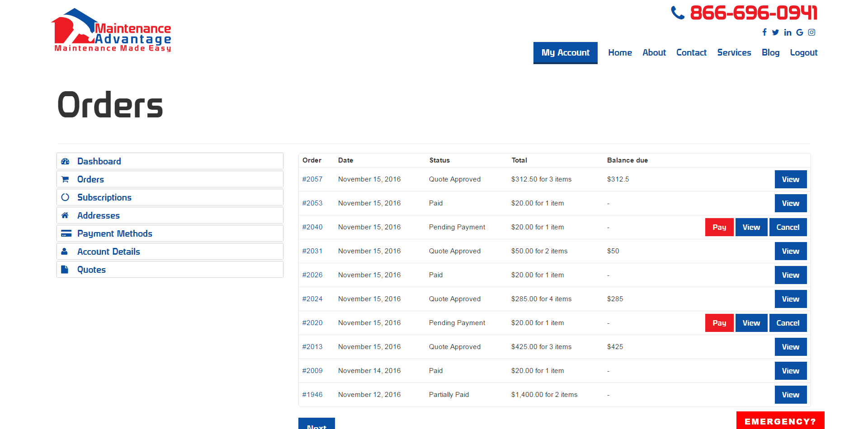Cancel pending order #2040
The image size is (868, 429).
pyautogui.click(x=788, y=227)
